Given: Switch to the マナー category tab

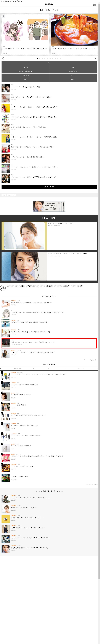Looking at the screenshot, I should pos(73,80).
